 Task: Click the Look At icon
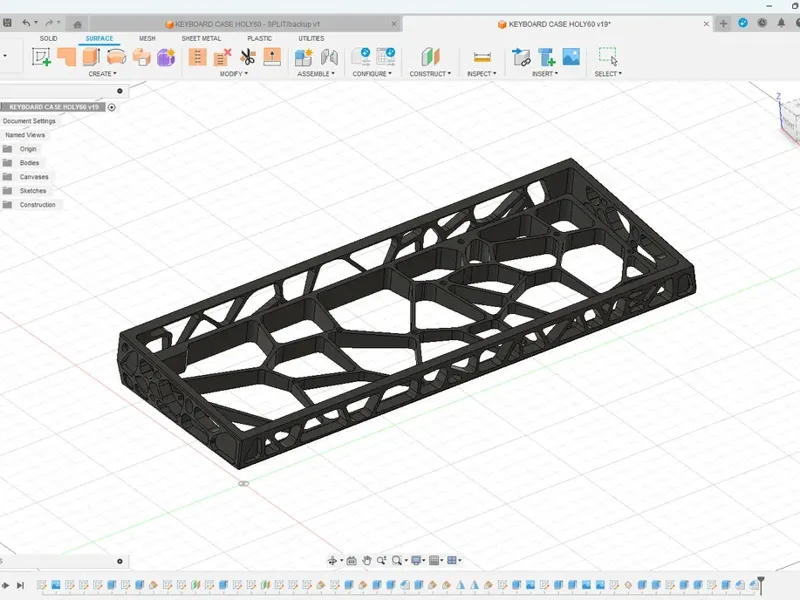pos(352,561)
